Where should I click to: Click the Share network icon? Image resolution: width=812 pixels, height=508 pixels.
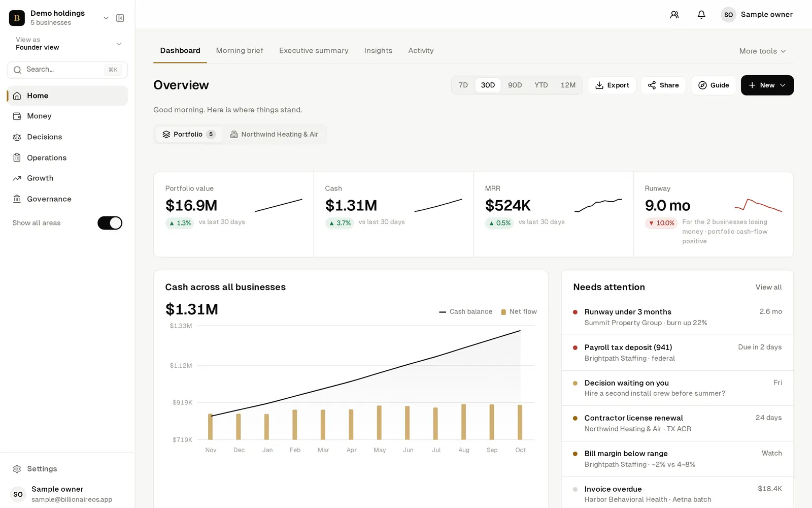pos(652,85)
